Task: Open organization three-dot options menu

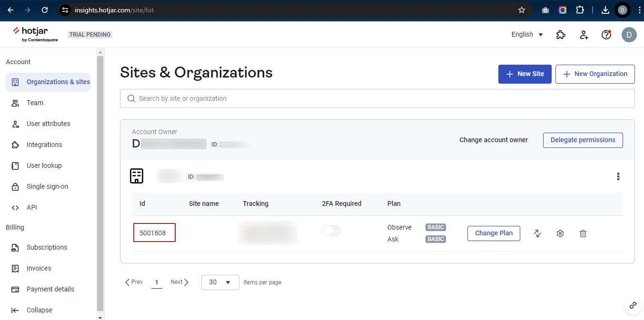Action: [618, 176]
